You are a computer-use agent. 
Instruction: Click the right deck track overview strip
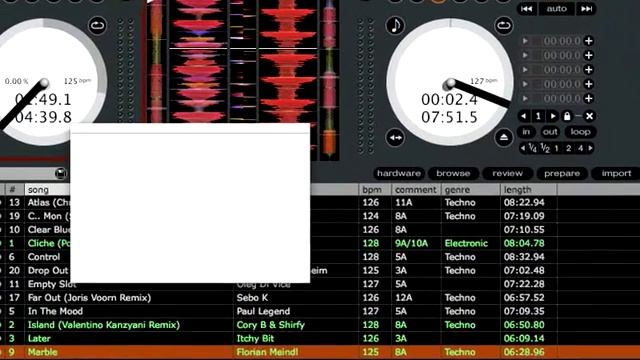click(329, 80)
